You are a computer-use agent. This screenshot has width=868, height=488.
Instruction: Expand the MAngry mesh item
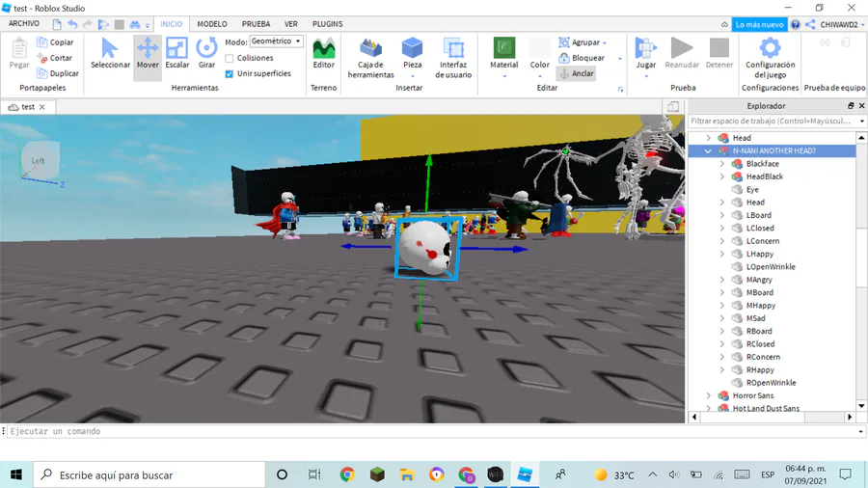[721, 280]
